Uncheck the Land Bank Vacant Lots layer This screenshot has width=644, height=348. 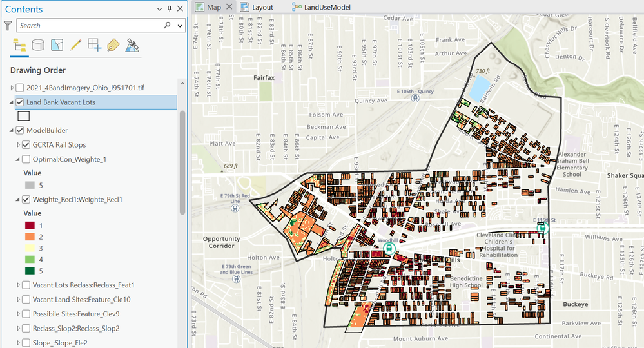click(20, 102)
